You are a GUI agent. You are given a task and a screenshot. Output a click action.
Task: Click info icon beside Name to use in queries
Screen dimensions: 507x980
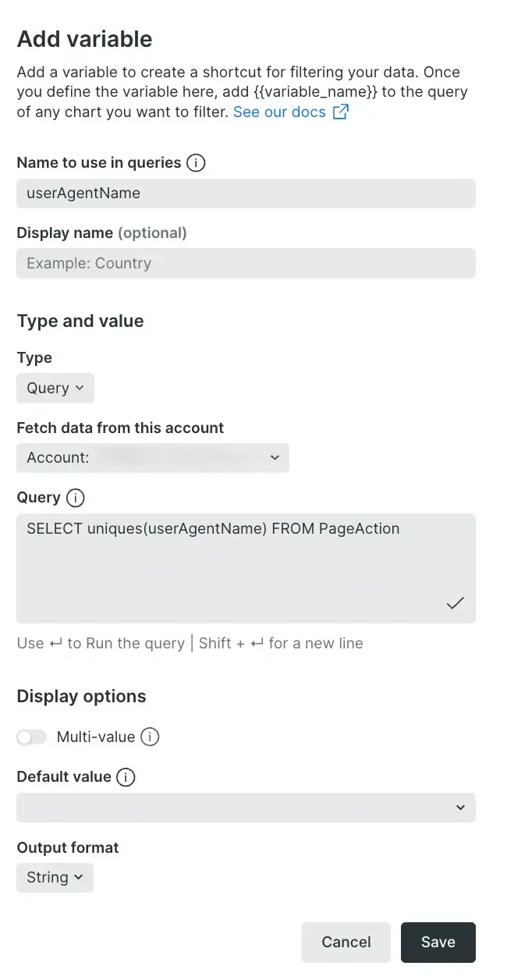(x=197, y=163)
